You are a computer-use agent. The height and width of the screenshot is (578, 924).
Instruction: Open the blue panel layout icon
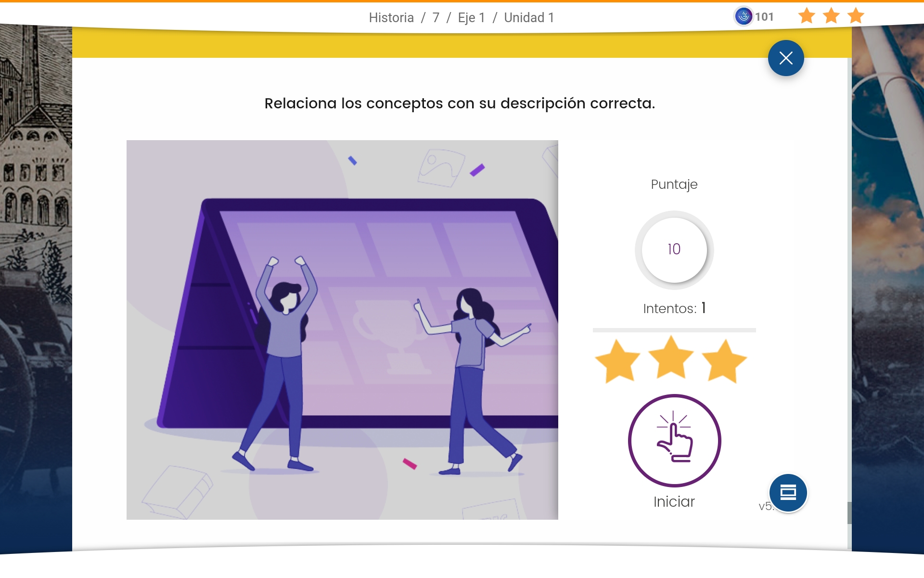[x=788, y=492]
